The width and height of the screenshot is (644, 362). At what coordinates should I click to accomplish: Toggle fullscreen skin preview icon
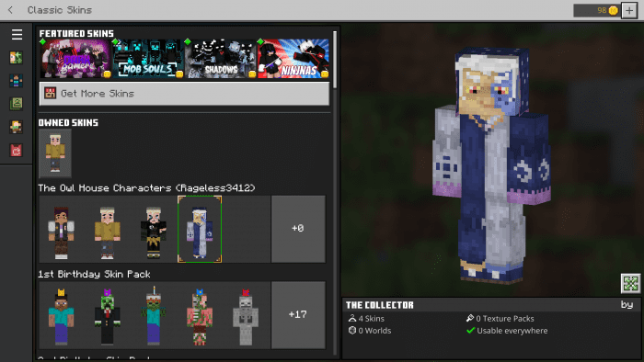click(630, 283)
